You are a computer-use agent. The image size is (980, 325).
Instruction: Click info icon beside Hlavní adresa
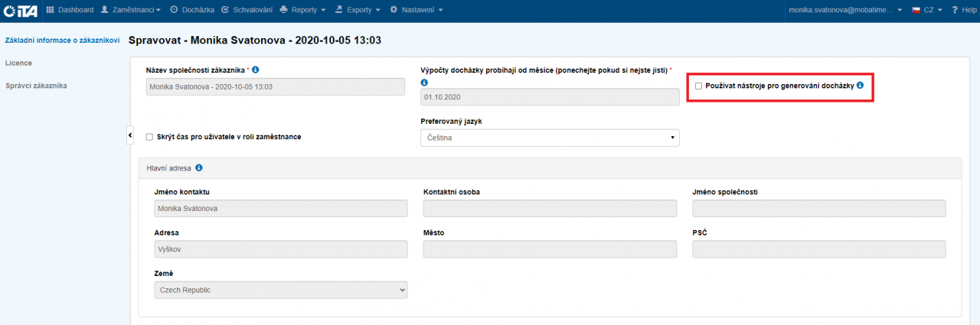click(x=199, y=167)
